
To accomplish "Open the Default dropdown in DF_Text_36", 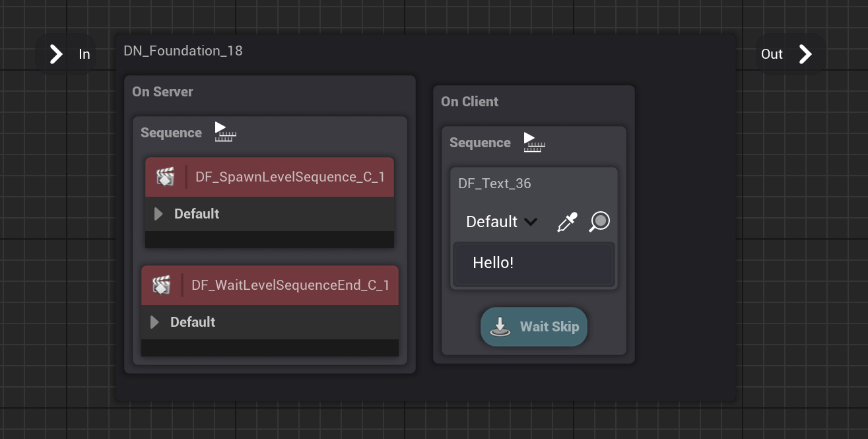I will (x=502, y=222).
